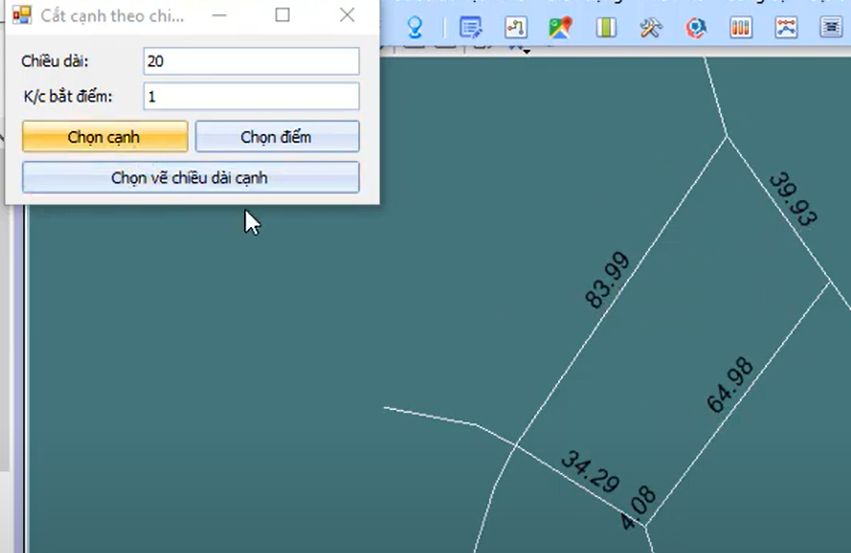Click the blue location pin toolbar icon

tap(415, 28)
